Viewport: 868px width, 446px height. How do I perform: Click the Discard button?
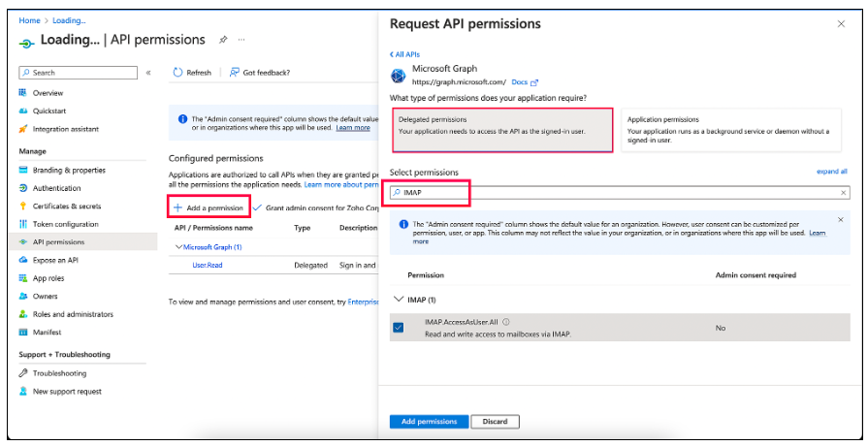(x=495, y=422)
